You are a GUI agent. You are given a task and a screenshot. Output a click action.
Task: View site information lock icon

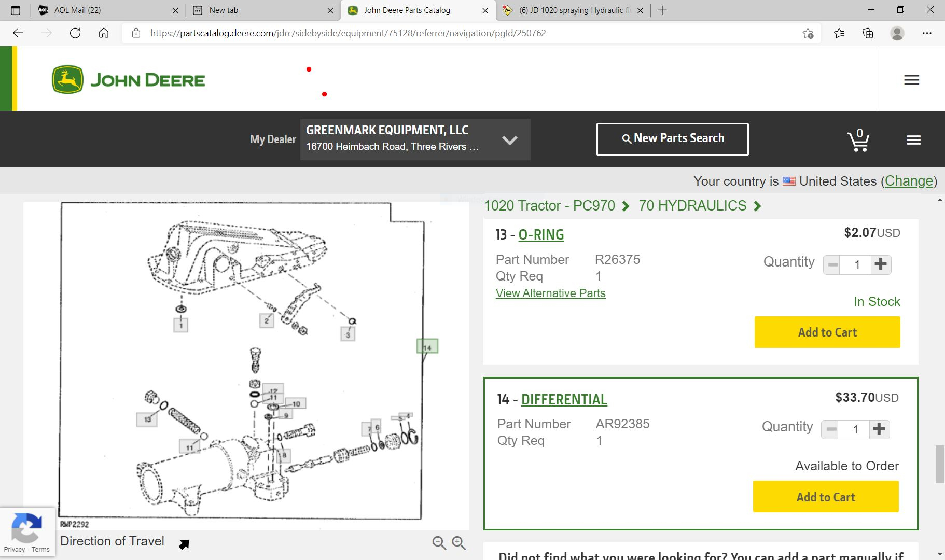point(136,33)
